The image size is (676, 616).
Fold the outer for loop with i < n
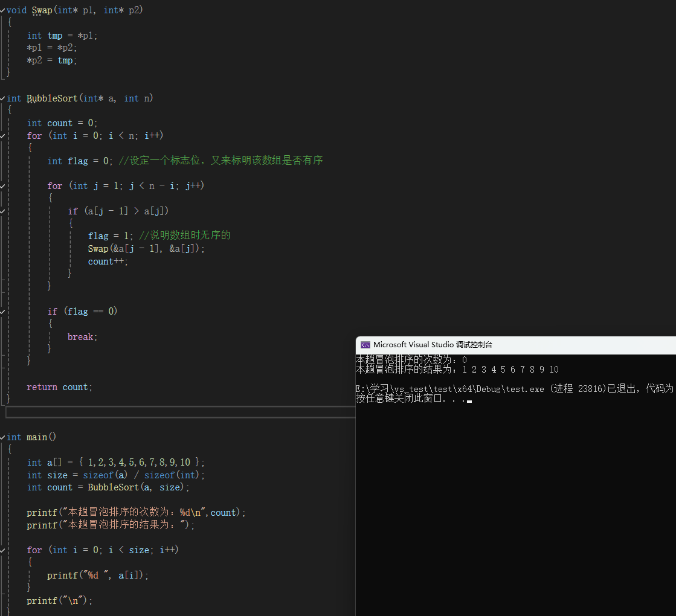(2, 136)
